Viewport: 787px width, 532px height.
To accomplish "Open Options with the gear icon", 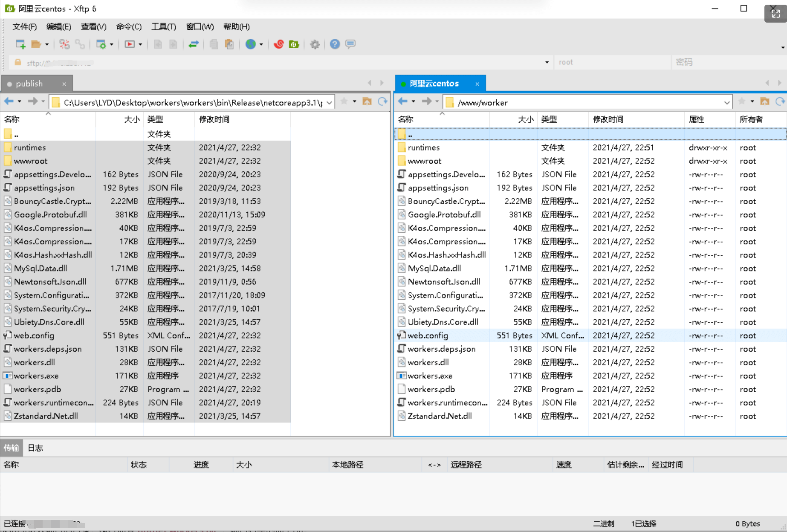I will coord(315,44).
